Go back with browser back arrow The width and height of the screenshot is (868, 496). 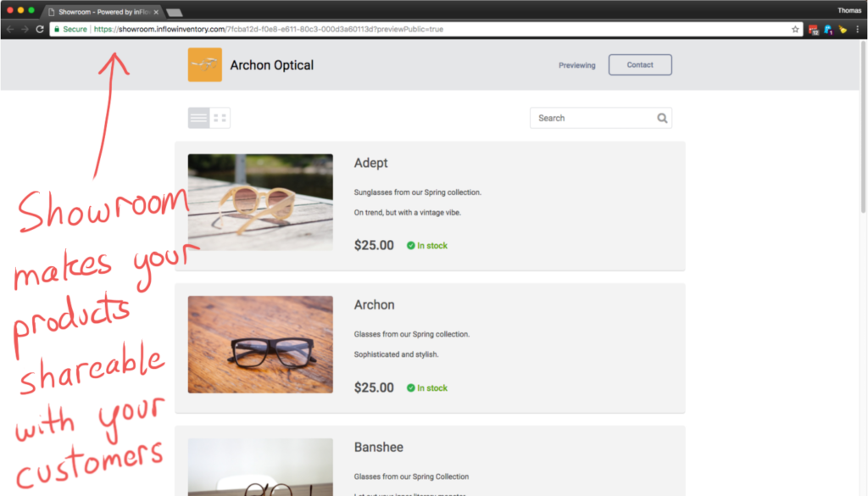10,30
